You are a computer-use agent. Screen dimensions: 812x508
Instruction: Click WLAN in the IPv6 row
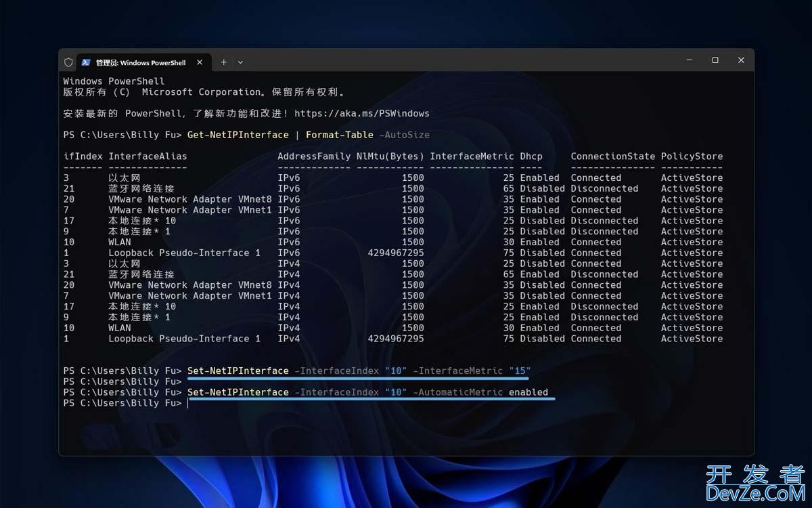[x=120, y=242]
